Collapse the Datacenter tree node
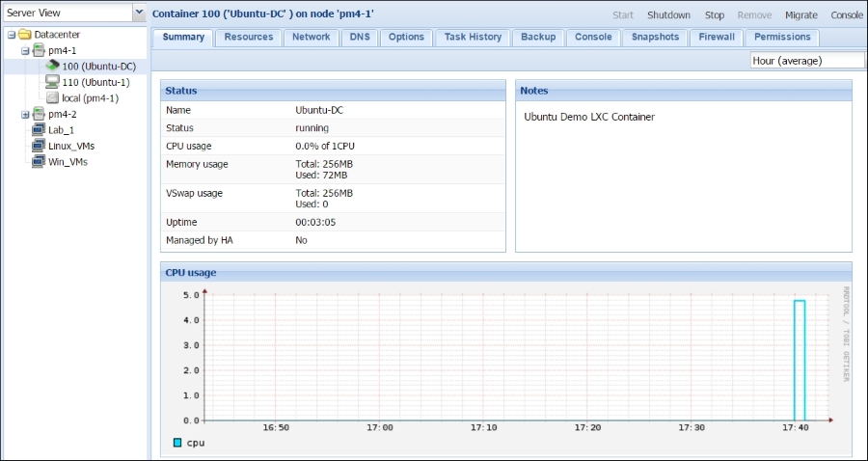 click(11, 35)
